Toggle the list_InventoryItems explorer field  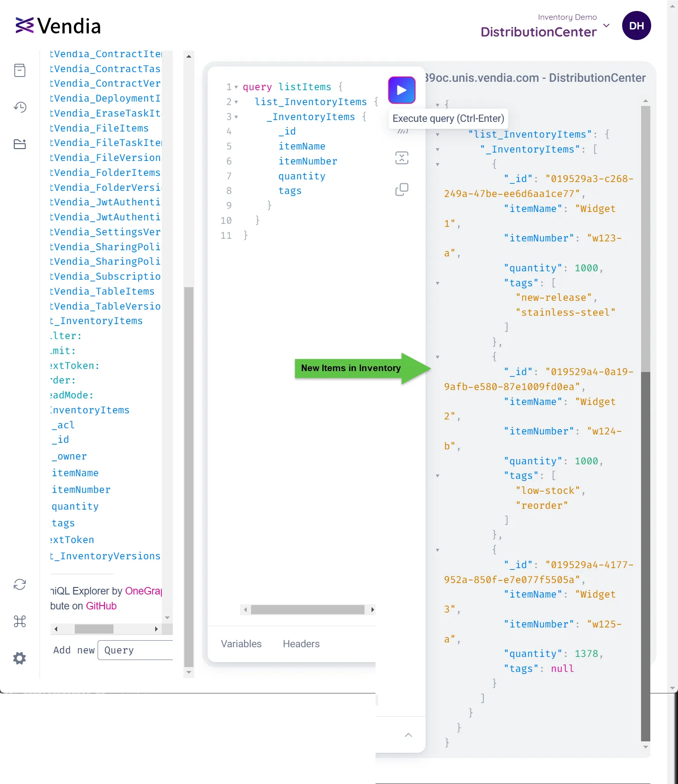click(97, 321)
